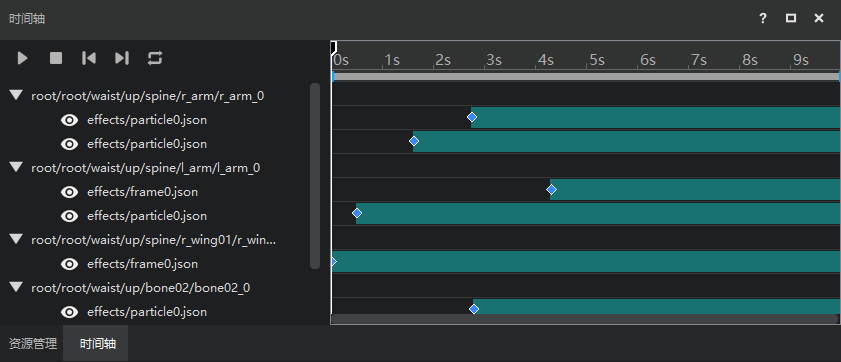
Task: Toggle eye icon for frame0.json under r_wing01
Action: (x=70, y=264)
